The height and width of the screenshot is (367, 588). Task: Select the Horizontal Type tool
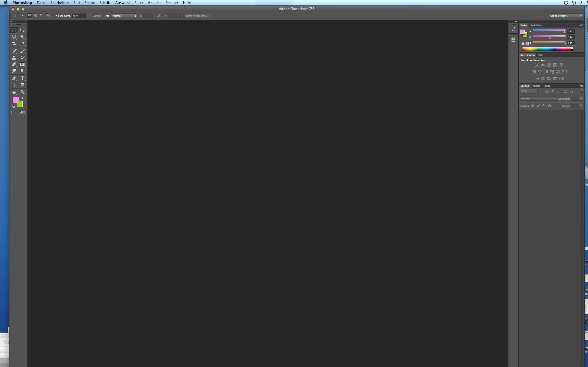[x=22, y=78]
